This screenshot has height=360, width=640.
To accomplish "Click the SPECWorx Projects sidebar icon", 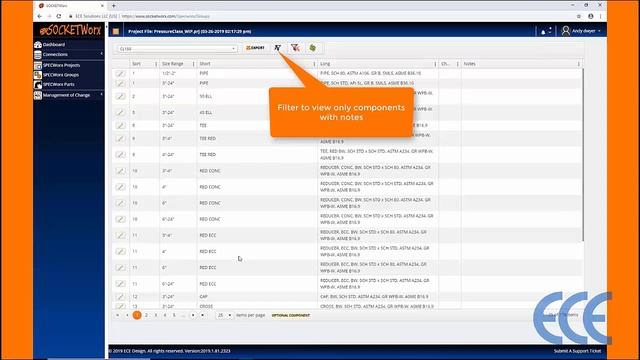I will click(x=38, y=65).
